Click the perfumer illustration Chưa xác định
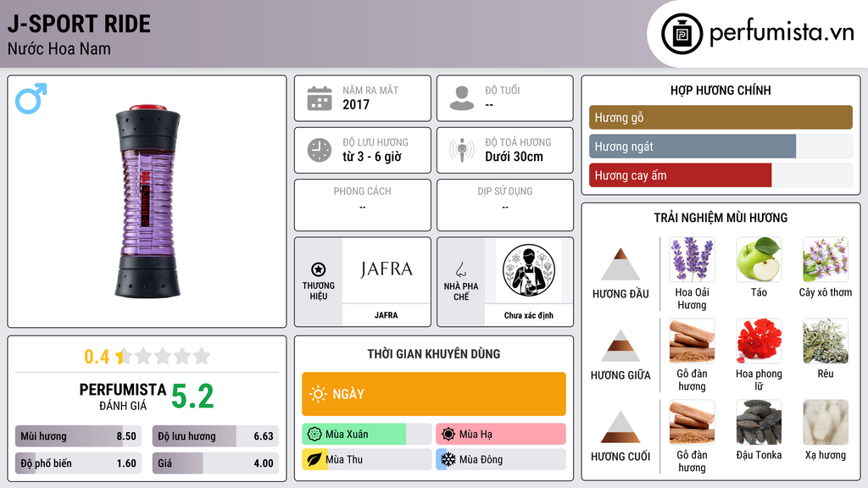 529,270
